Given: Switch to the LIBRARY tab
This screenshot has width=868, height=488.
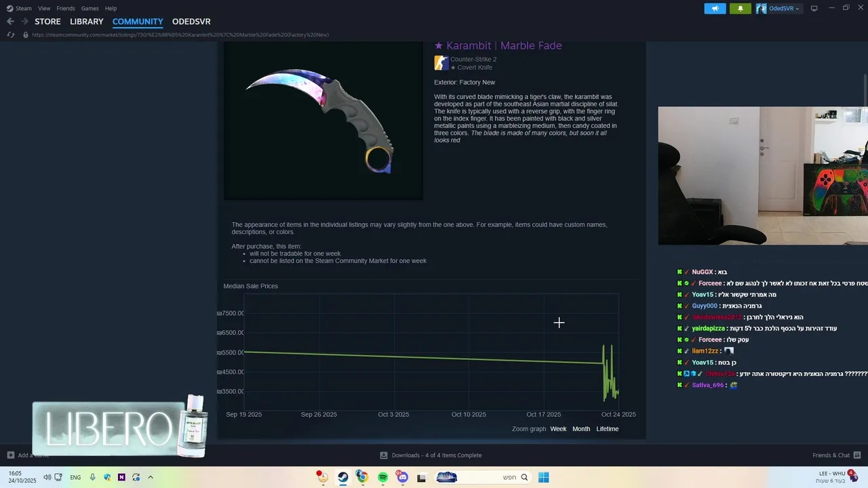Looking at the screenshot, I should 87,22.
